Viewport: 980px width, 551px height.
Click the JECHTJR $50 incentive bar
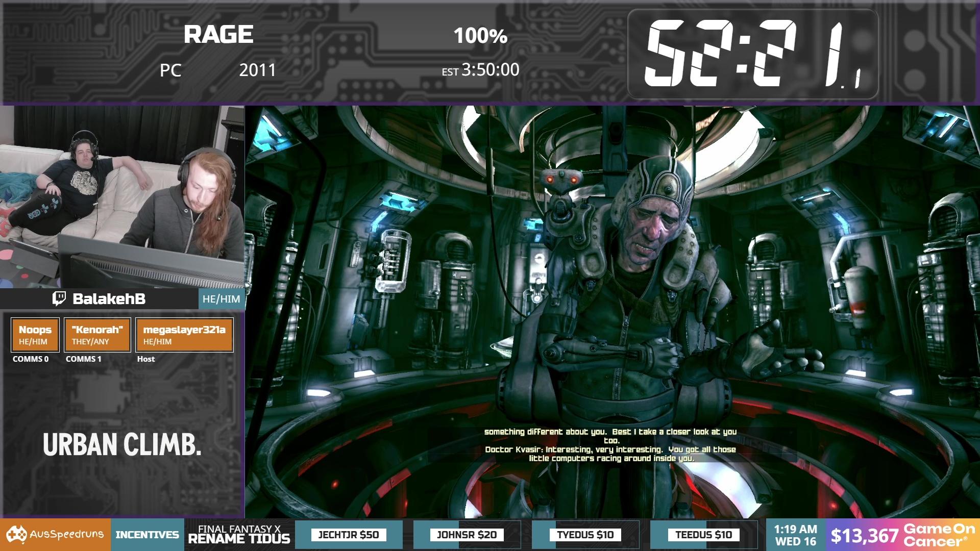point(349,535)
